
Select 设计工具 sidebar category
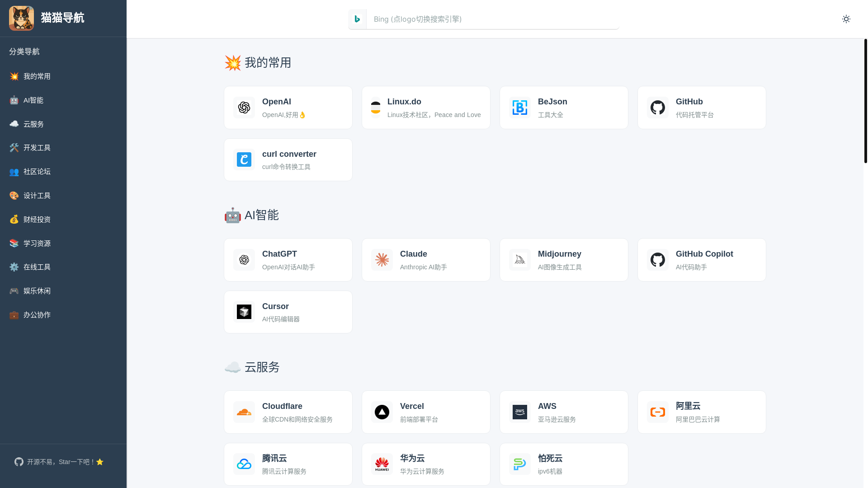63,196
